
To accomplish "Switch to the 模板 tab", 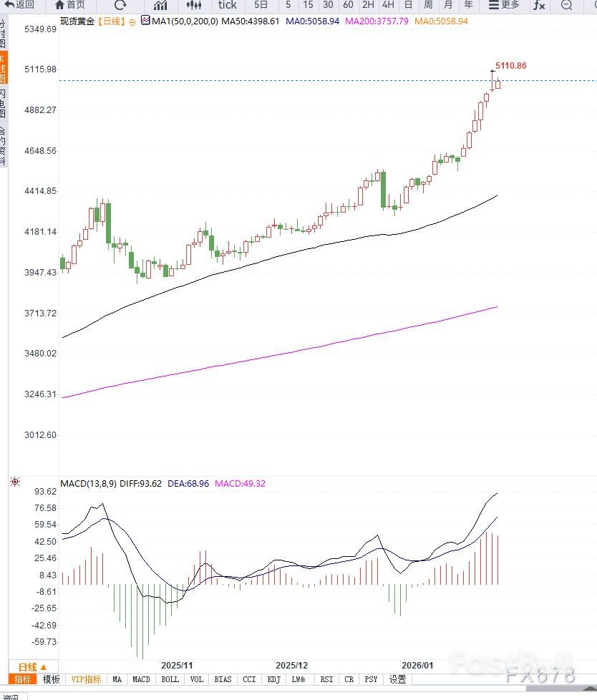I will click(51, 679).
